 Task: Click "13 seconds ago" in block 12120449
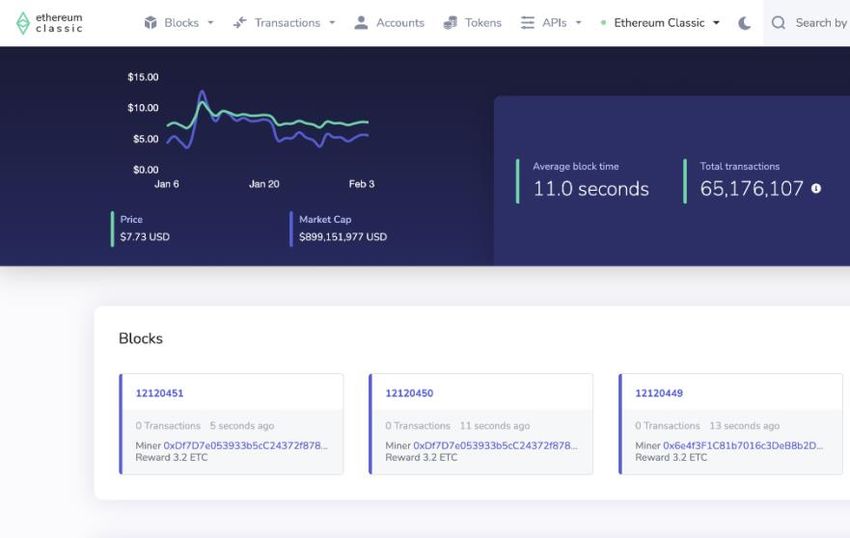(745, 426)
